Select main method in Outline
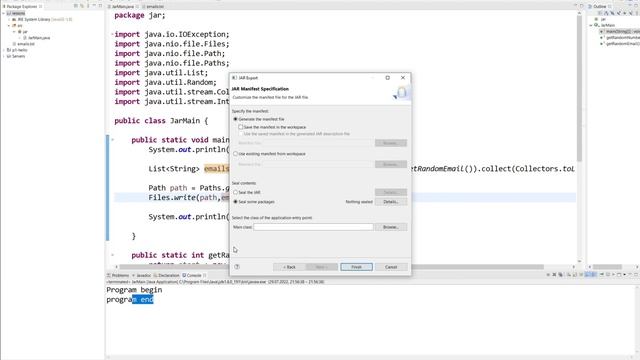640x360 pixels. (620, 31)
